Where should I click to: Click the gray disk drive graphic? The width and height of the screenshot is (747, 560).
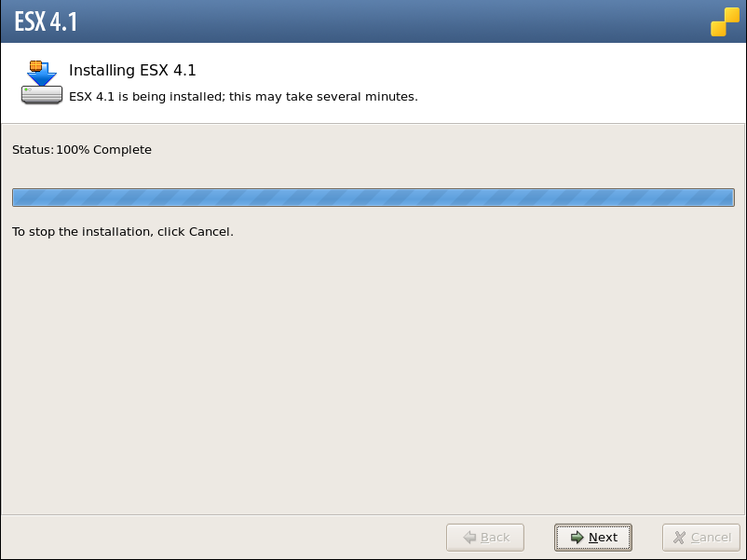click(41, 94)
